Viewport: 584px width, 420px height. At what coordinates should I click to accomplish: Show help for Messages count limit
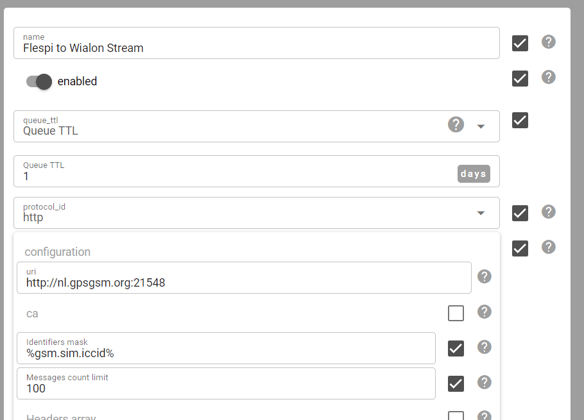point(484,382)
